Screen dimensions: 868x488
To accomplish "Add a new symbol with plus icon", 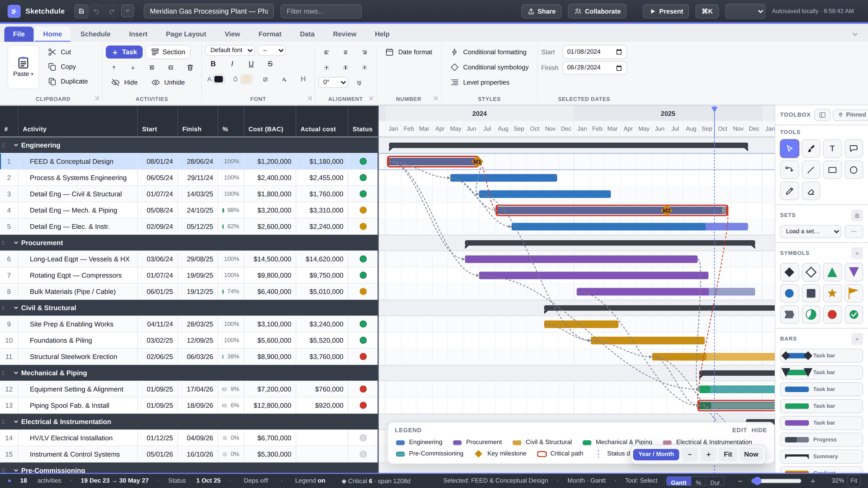I will tap(857, 253).
